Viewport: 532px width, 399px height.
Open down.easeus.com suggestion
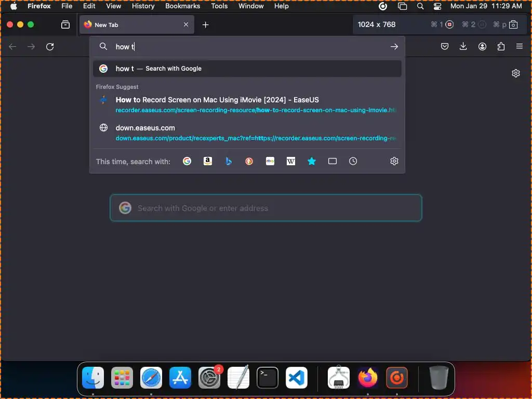coord(247,132)
